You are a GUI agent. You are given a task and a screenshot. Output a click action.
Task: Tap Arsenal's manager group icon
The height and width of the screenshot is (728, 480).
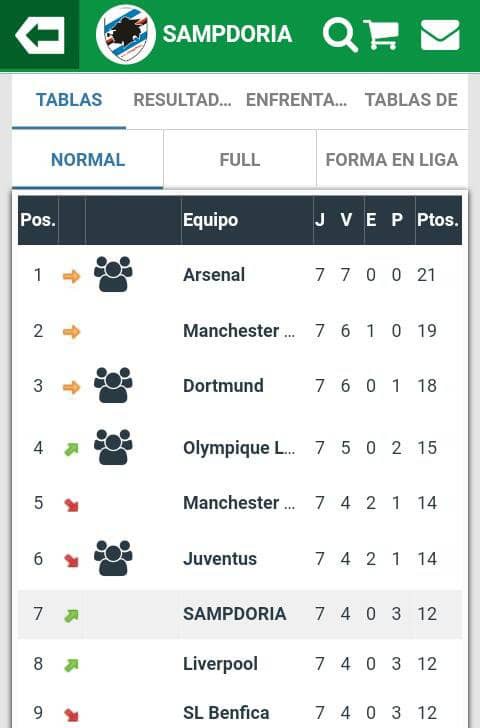point(113,274)
